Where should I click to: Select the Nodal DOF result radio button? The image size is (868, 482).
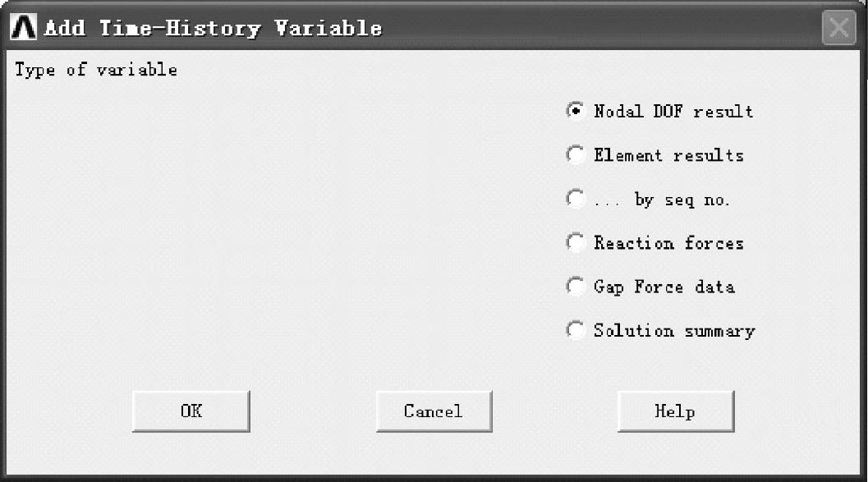(576, 111)
